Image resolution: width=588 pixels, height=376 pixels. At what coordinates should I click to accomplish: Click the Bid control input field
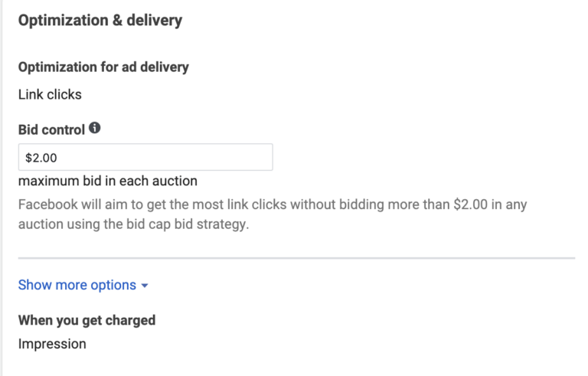145,158
